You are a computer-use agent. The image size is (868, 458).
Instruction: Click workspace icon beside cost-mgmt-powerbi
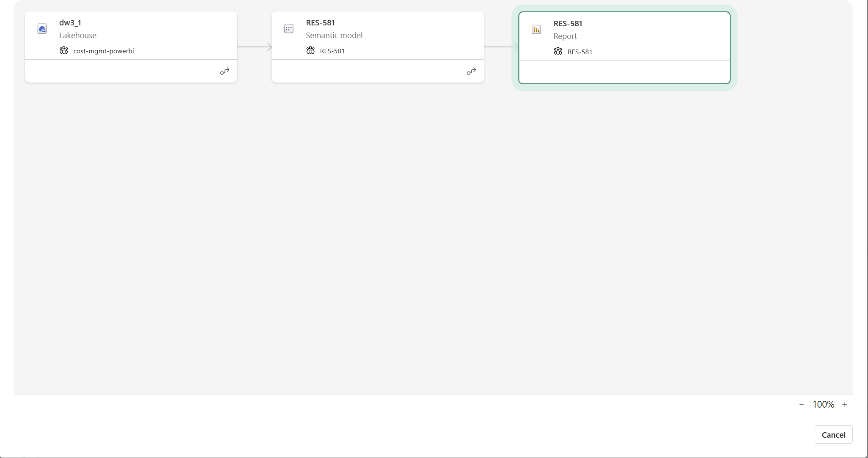click(x=64, y=50)
